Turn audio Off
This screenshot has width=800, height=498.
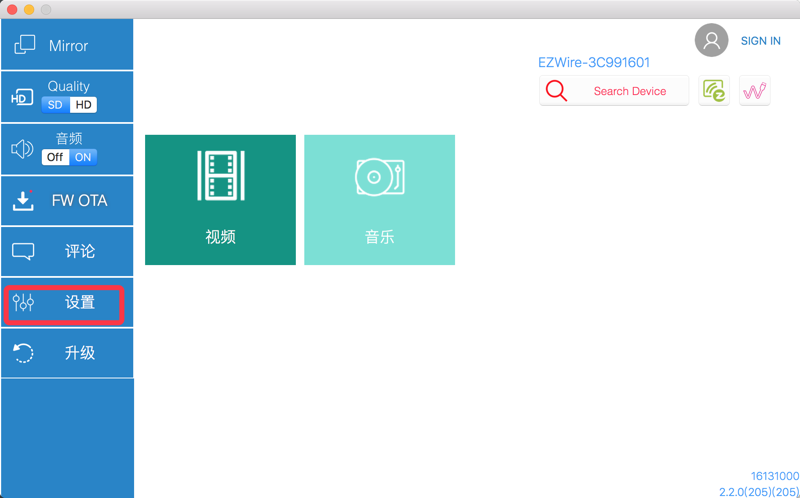(55, 157)
